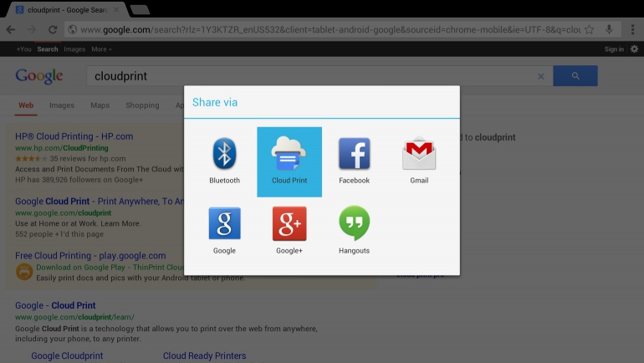Reload the page with refresh button

coord(53,29)
